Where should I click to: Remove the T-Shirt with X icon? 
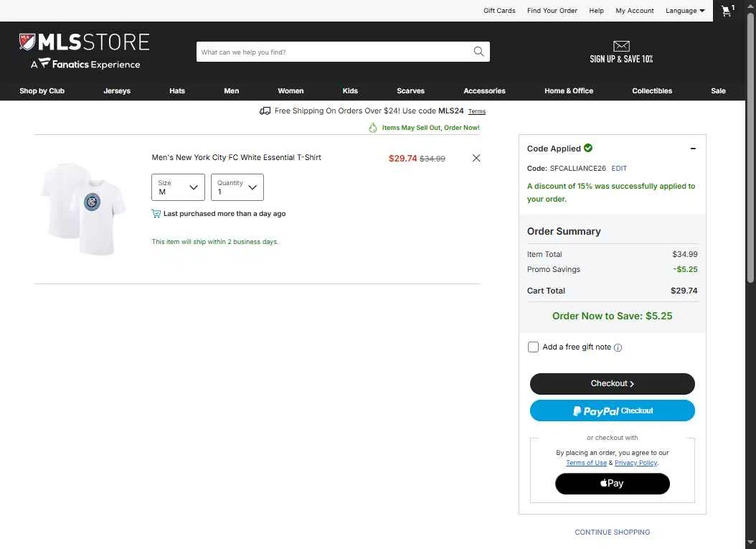click(x=476, y=158)
